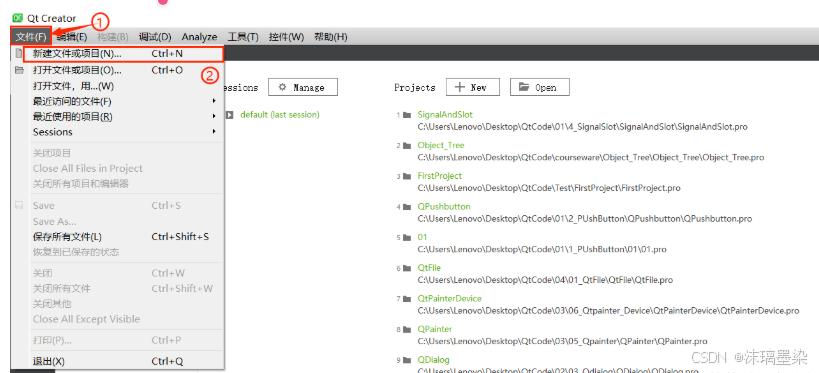
Task: Click the SignalAndSlot.pro file path text
Action: coord(582,127)
